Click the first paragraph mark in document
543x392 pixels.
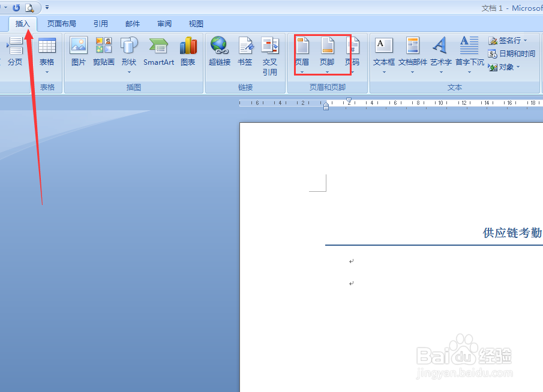352,261
